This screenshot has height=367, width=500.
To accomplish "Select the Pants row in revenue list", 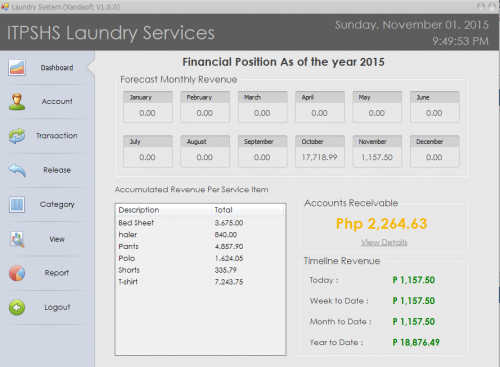I will [200, 246].
